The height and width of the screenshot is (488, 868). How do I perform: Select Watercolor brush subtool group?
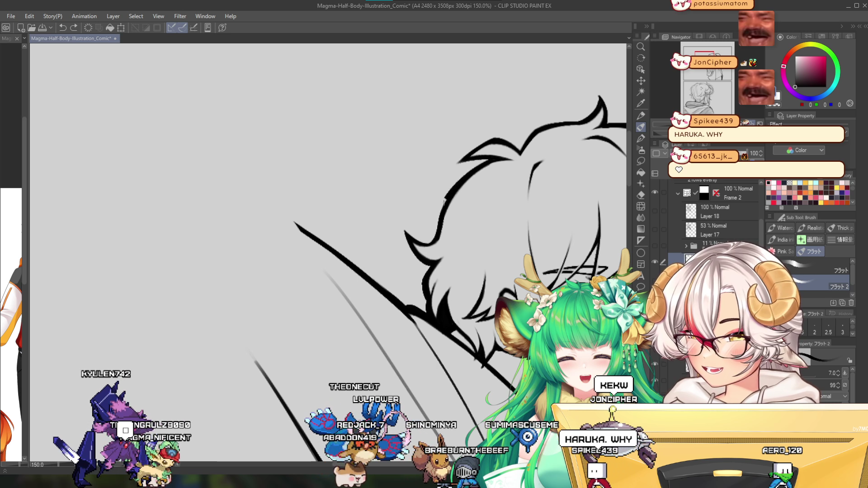(780, 228)
